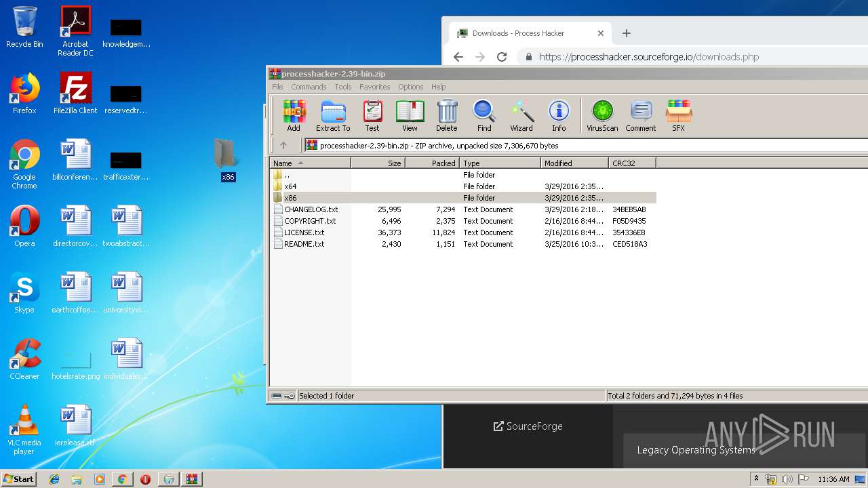
Task: Click the VirusScan green bug icon
Action: tap(602, 116)
